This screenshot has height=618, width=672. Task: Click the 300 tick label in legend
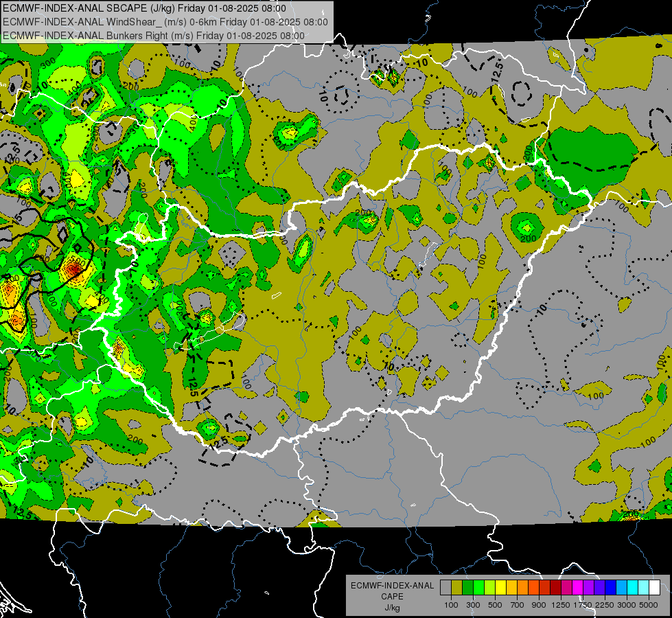tap(473, 606)
